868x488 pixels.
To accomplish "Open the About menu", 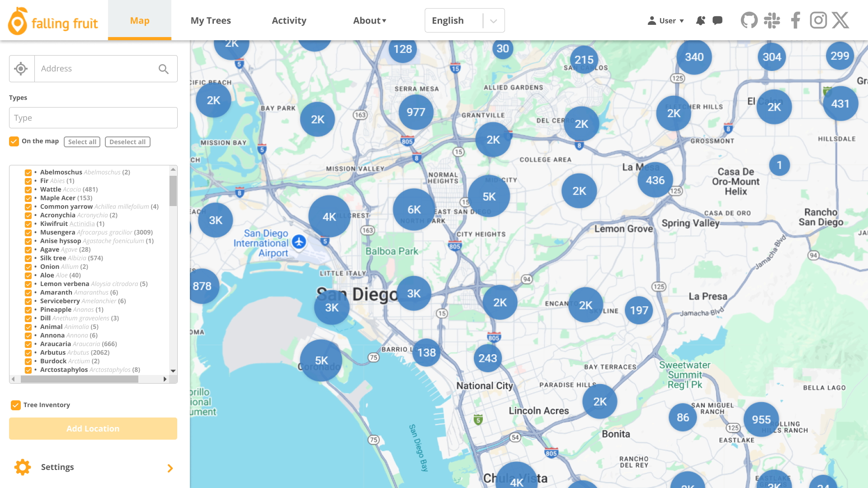I will tap(369, 20).
